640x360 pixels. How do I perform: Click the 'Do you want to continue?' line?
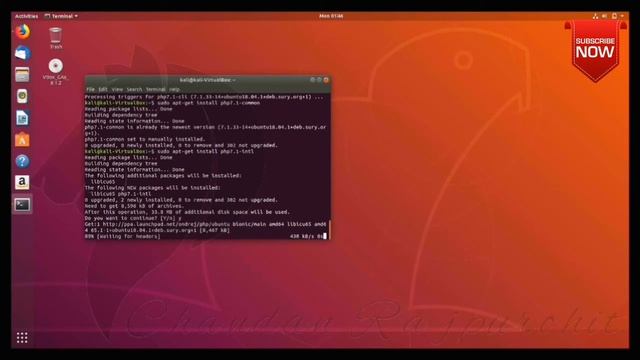tap(133, 218)
